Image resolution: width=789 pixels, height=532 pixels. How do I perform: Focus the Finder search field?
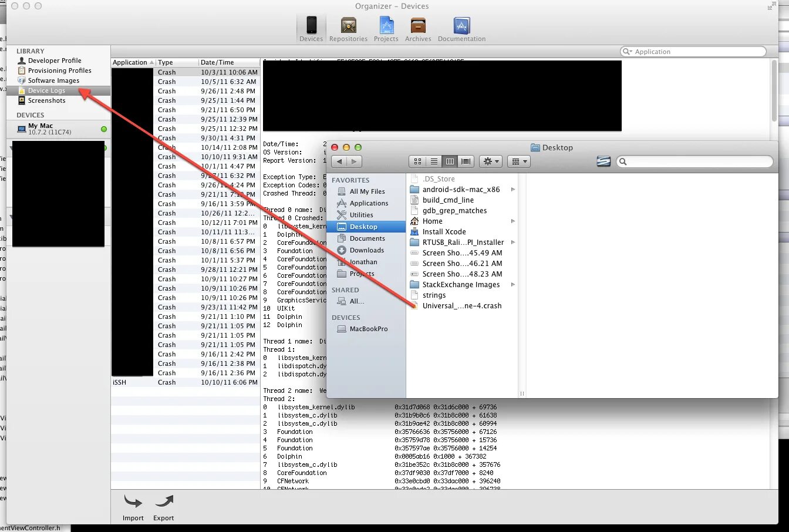pyautogui.click(x=694, y=161)
